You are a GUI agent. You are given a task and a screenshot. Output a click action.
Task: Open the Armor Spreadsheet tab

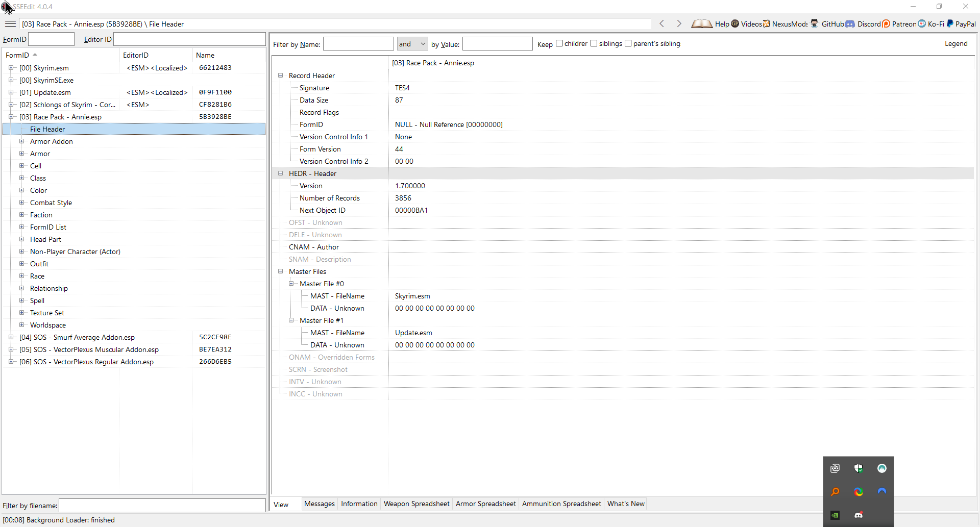pos(486,504)
